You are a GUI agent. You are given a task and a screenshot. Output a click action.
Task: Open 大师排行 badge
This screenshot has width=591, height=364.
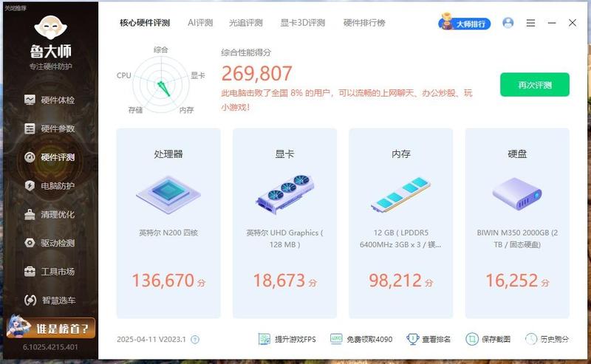[465, 23]
